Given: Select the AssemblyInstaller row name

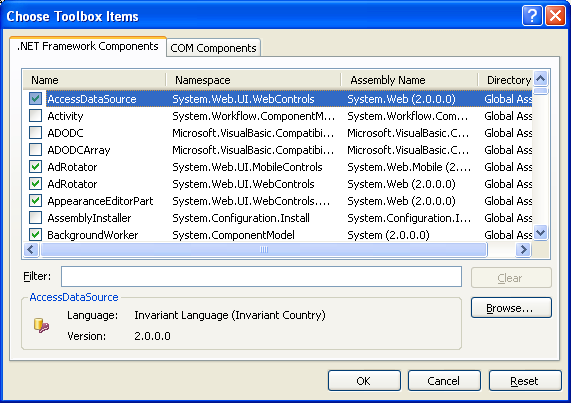Looking at the screenshot, I should (89, 218).
